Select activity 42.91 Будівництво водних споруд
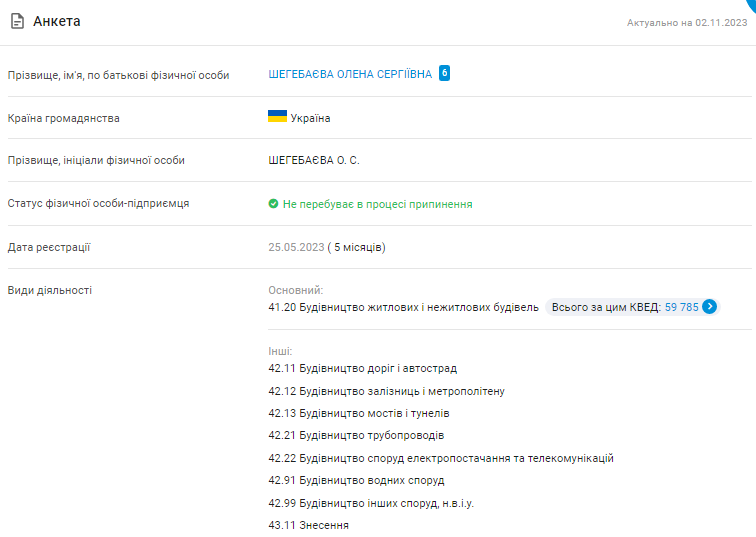This screenshot has width=756, height=537. pyautogui.click(x=357, y=480)
